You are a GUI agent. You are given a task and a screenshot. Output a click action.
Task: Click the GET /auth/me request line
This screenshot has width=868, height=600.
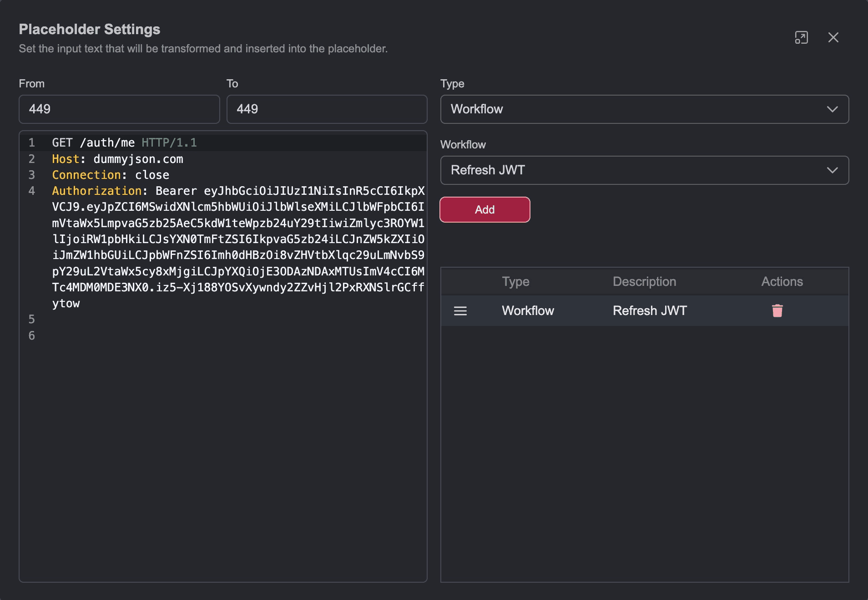(124, 142)
